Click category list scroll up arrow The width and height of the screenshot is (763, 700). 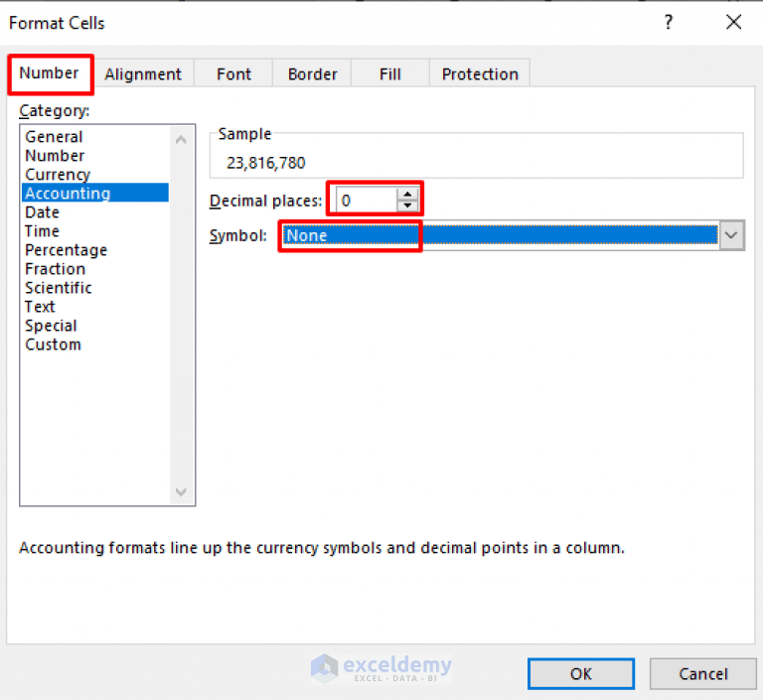click(181, 140)
